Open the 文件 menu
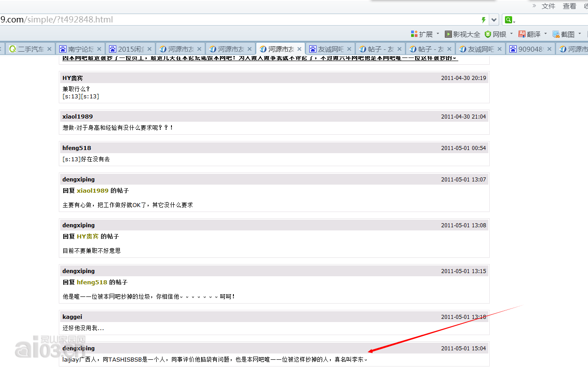The width and height of the screenshot is (588, 371). coord(549,6)
